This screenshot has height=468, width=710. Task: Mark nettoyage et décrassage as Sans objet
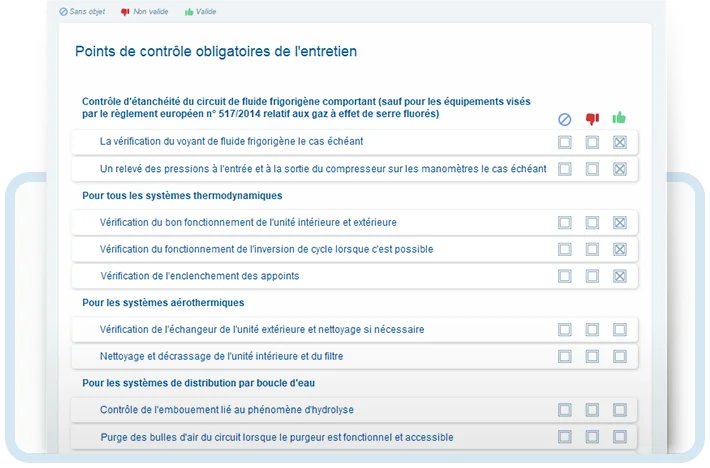point(565,356)
